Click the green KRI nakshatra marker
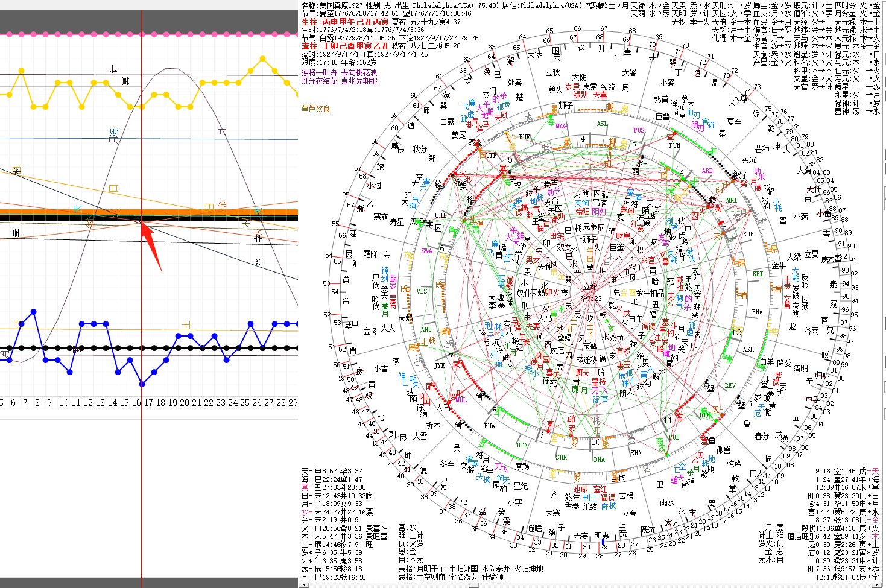This screenshot has width=886, height=588. (x=758, y=274)
